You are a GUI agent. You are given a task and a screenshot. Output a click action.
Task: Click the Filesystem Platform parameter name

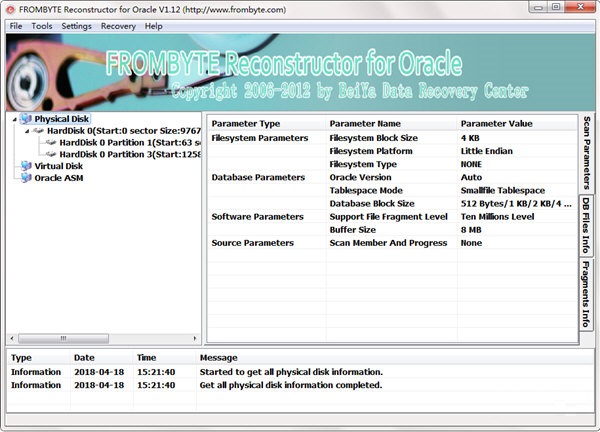click(x=371, y=151)
